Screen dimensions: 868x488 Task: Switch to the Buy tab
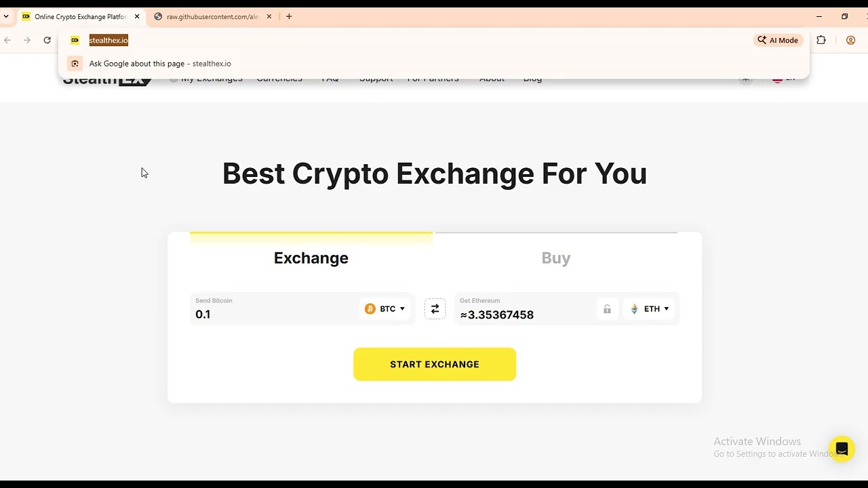pyautogui.click(x=556, y=258)
